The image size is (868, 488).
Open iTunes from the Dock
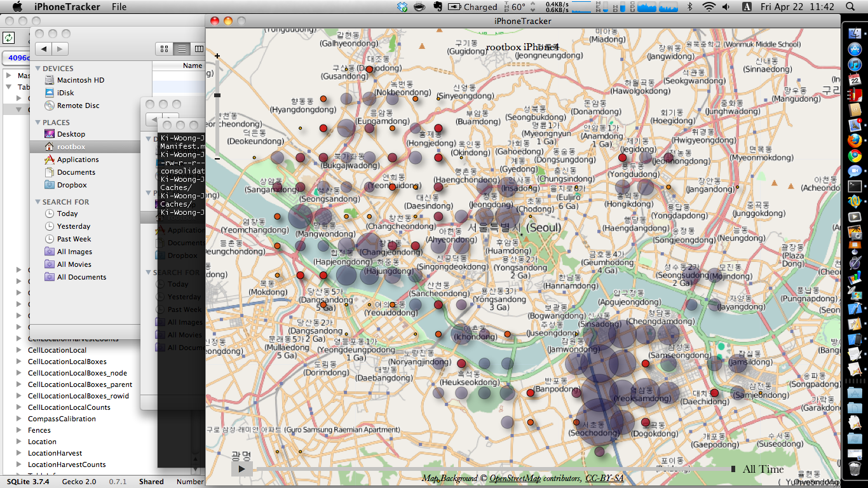pos(854,65)
